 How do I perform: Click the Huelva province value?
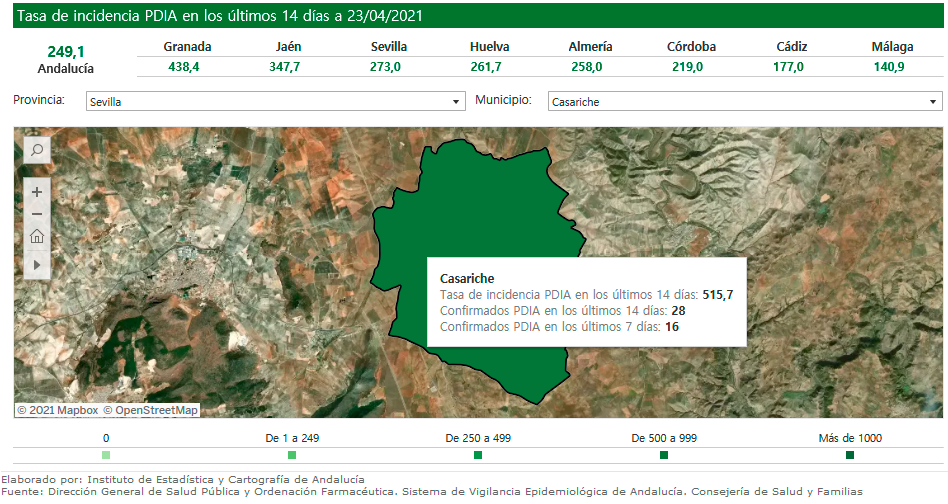[x=487, y=66]
